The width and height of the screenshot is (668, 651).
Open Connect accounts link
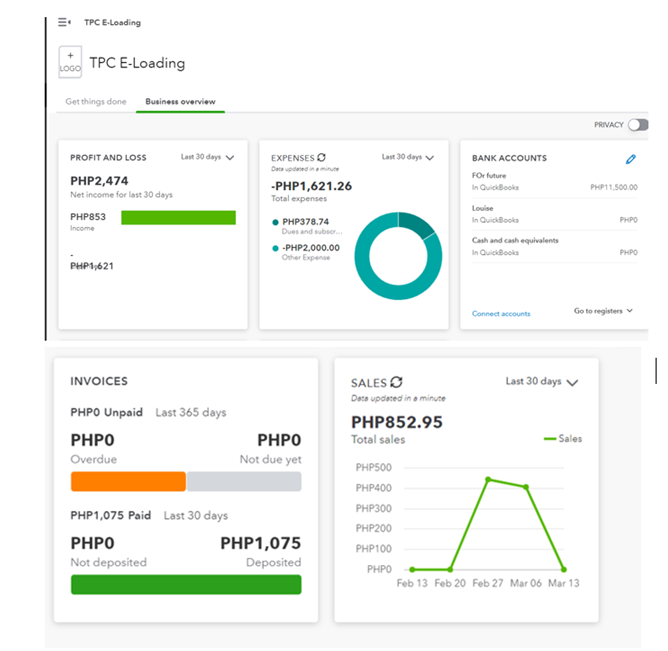[501, 314]
